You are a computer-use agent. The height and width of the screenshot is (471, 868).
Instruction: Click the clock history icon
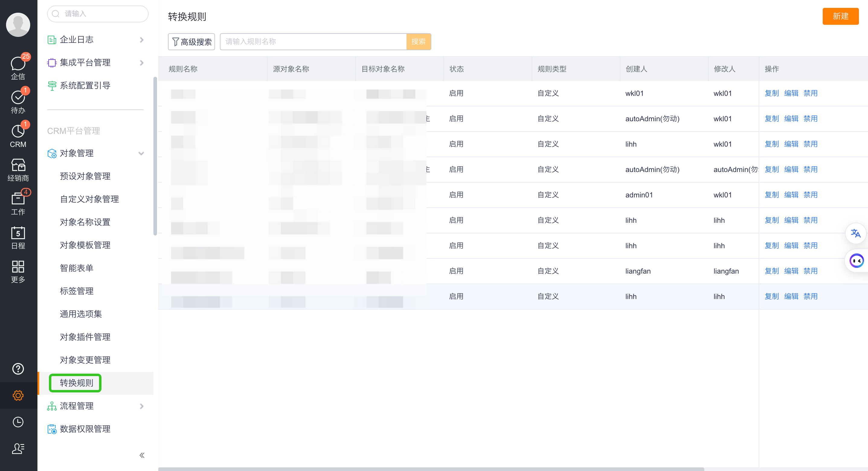coord(18,422)
